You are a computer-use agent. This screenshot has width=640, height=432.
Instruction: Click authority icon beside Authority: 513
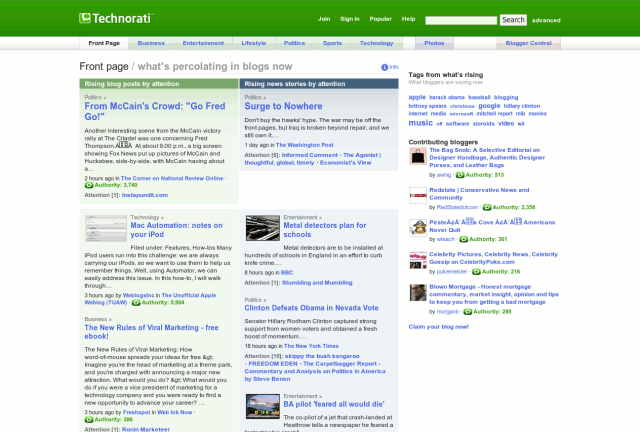(x=460, y=175)
